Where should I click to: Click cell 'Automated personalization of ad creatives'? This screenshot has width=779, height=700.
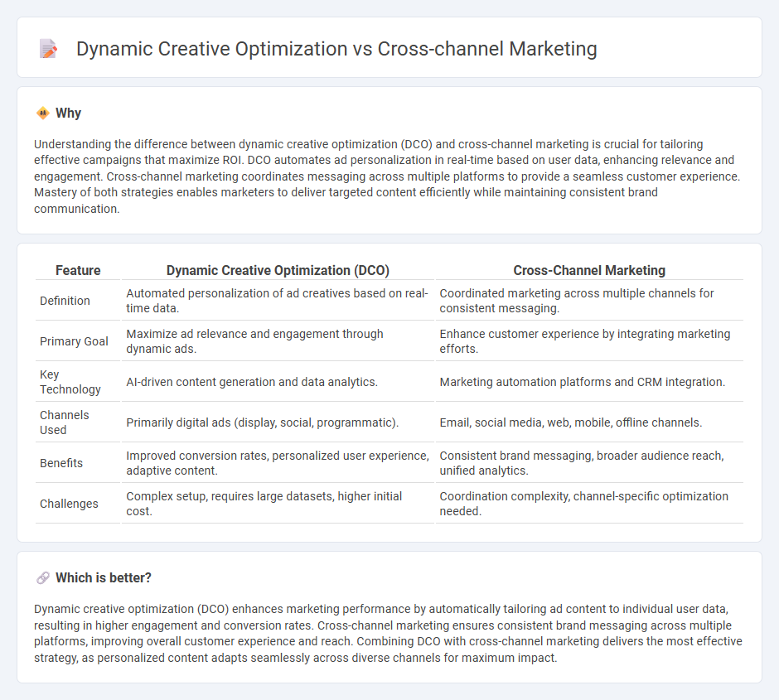pyautogui.click(x=278, y=301)
